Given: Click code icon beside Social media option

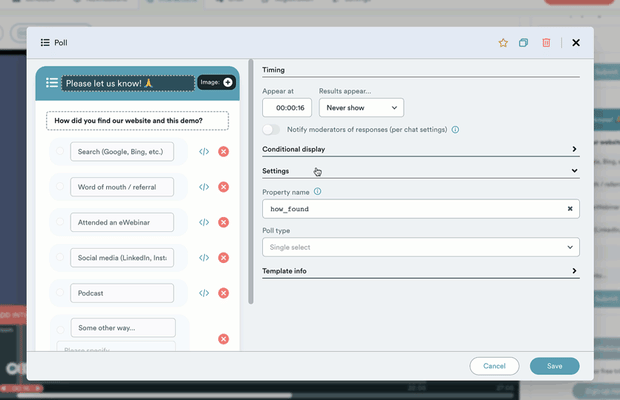Looking at the screenshot, I should [204, 258].
